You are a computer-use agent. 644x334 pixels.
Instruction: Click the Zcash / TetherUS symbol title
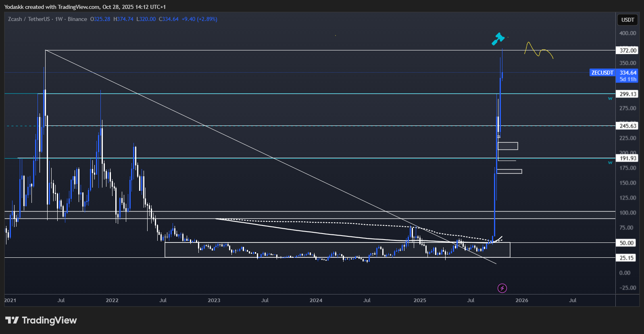click(29, 19)
